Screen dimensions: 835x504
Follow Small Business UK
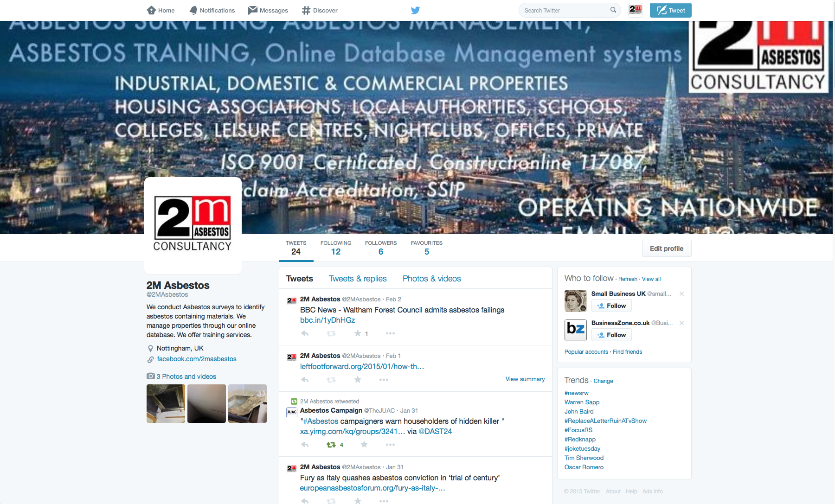click(x=611, y=306)
